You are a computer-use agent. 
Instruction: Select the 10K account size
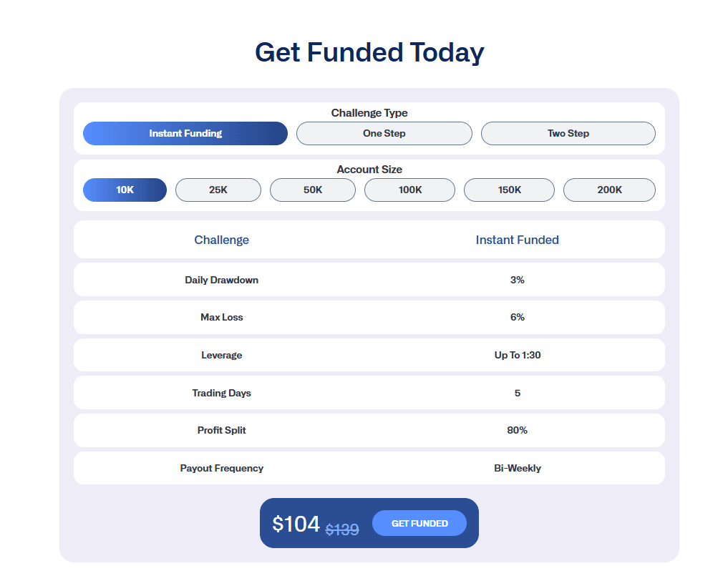124,190
